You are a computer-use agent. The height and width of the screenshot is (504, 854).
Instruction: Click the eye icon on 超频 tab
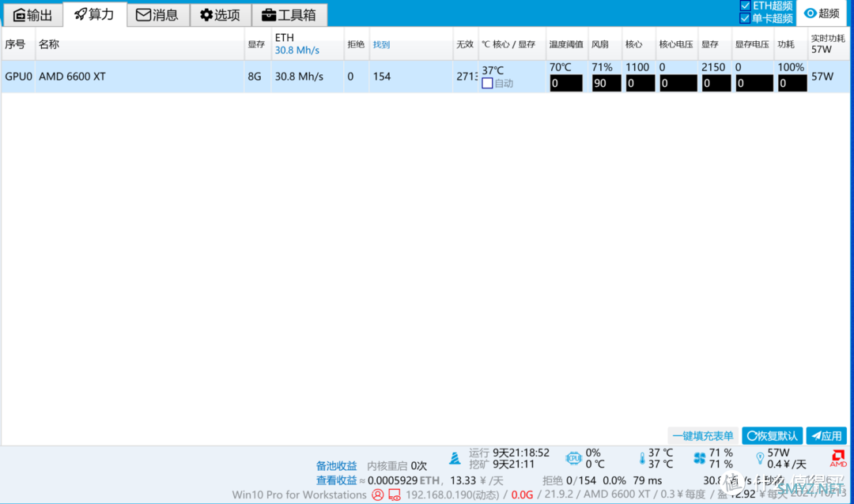click(810, 13)
